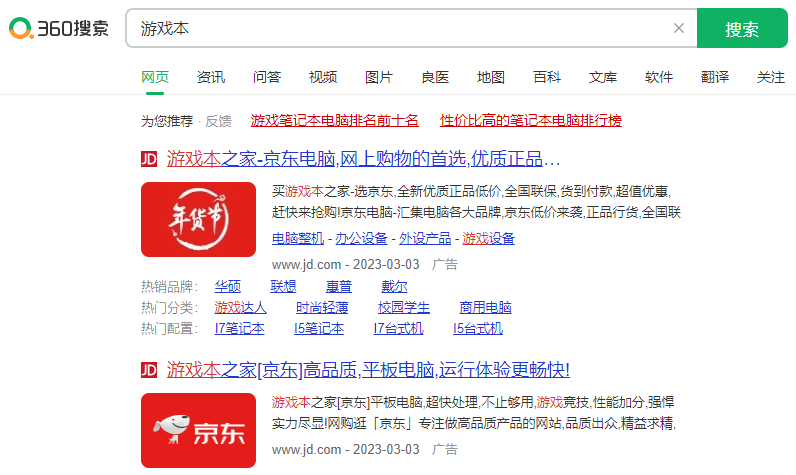796x475 pixels.
Task: Open the 问答 tab
Action: pyautogui.click(x=267, y=77)
